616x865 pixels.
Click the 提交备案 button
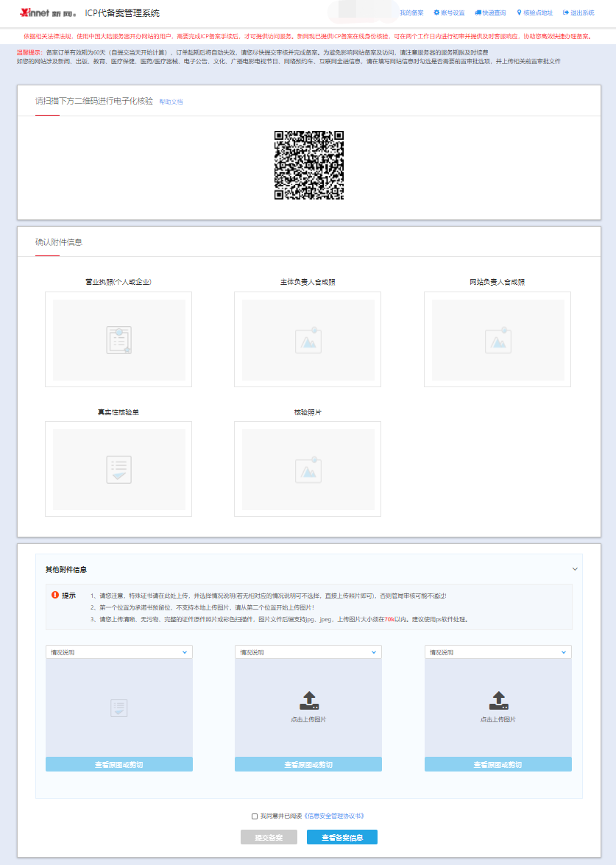(x=269, y=837)
